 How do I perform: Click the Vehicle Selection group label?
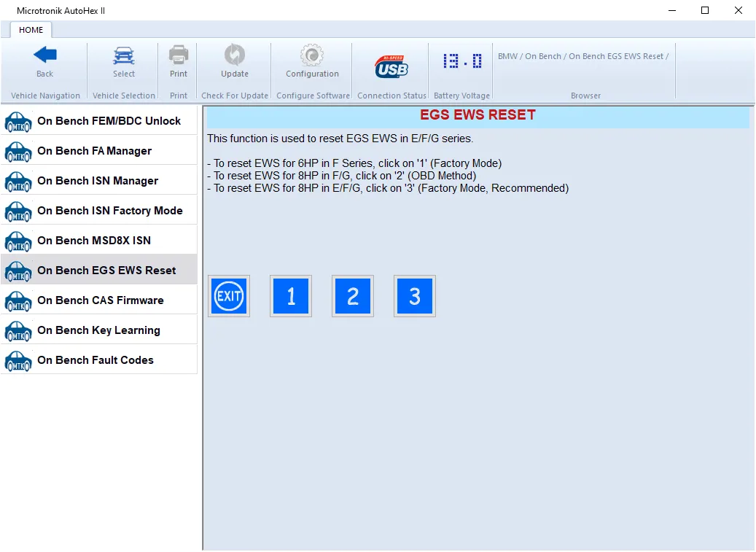click(x=124, y=96)
